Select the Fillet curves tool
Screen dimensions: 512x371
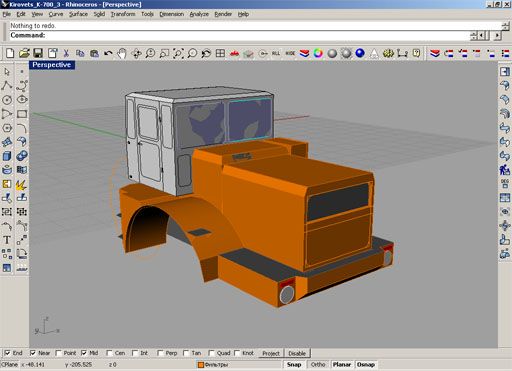[x=22, y=128]
